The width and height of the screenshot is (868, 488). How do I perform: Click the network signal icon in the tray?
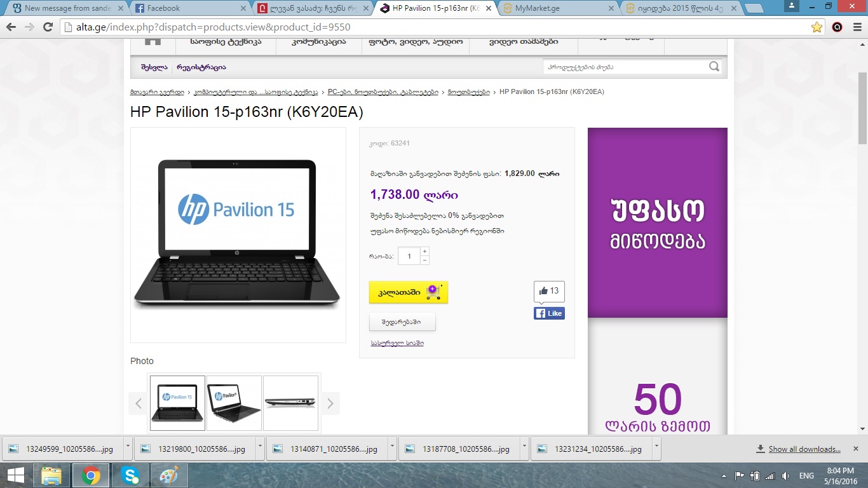(x=770, y=475)
